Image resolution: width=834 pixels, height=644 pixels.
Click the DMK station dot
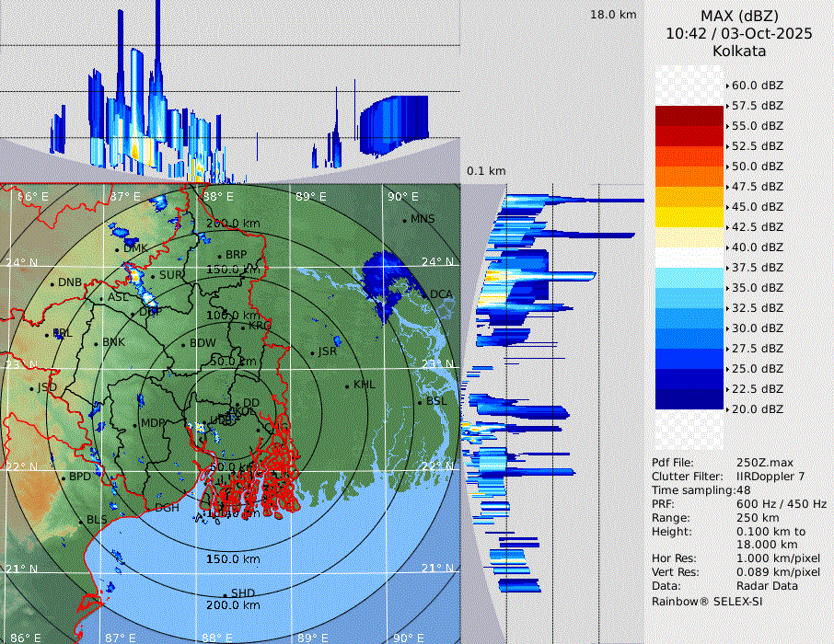(117, 248)
